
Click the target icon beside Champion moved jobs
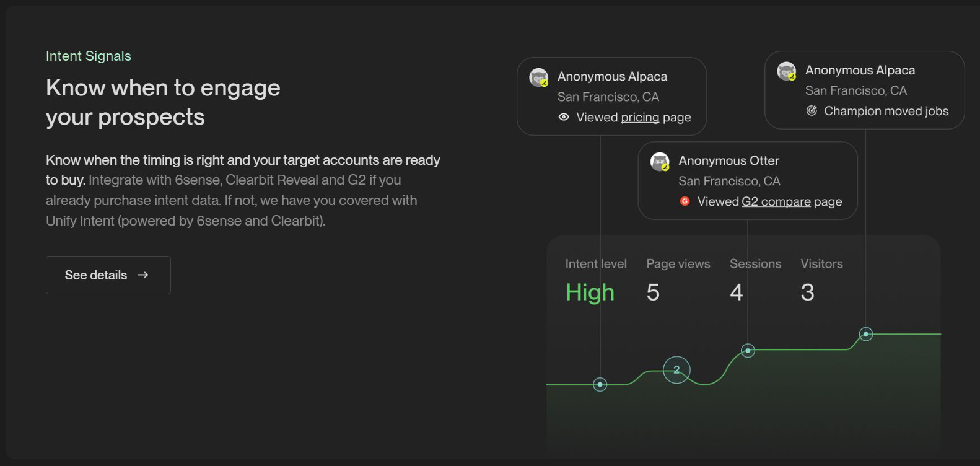[x=812, y=111]
